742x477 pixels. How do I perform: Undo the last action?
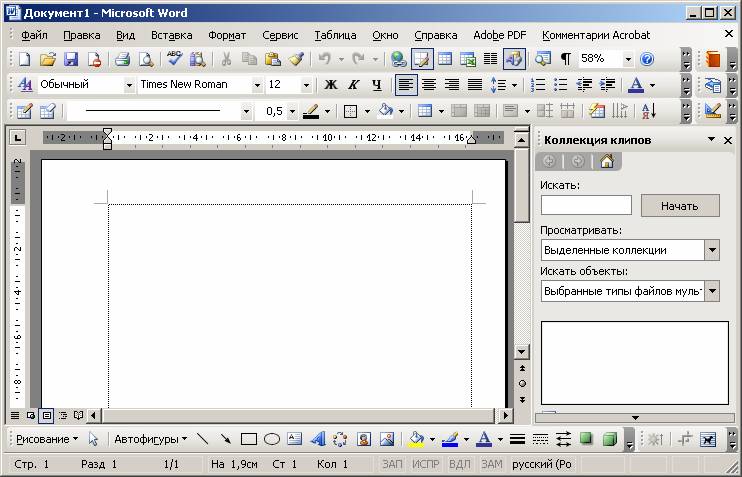325,59
